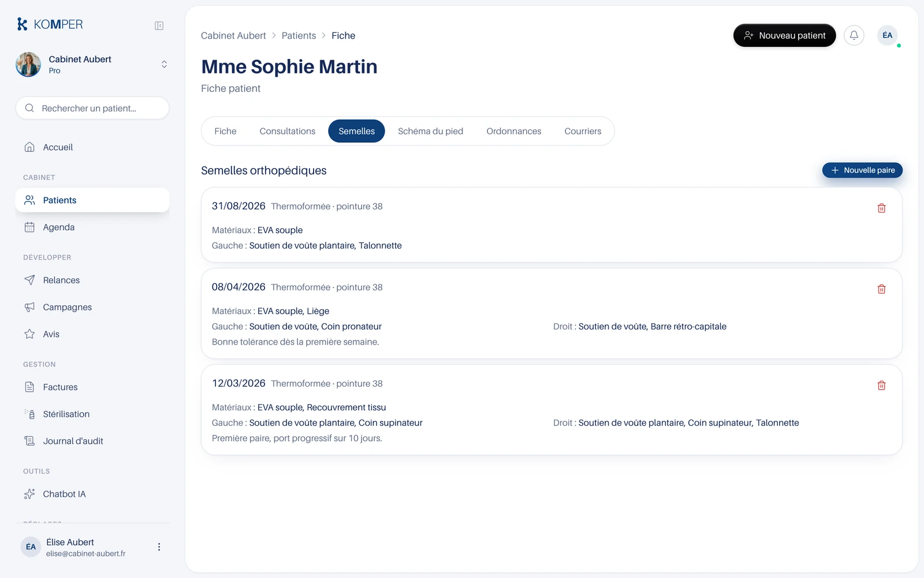924x578 pixels.
Task: Select Patients in the sidebar
Action: pyautogui.click(x=92, y=200)
